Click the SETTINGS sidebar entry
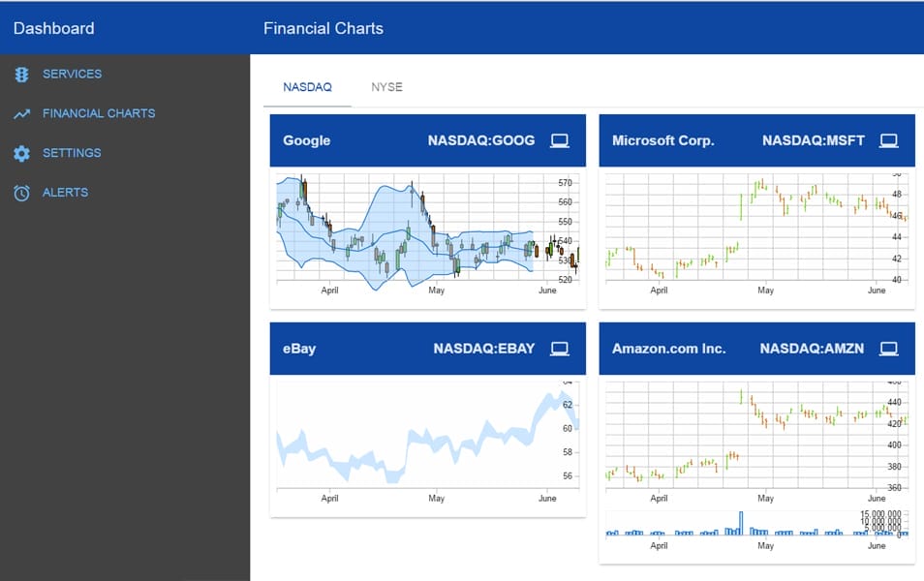This screenshot has width=924, height=581. pyautogui.click(x=73, y=153)
